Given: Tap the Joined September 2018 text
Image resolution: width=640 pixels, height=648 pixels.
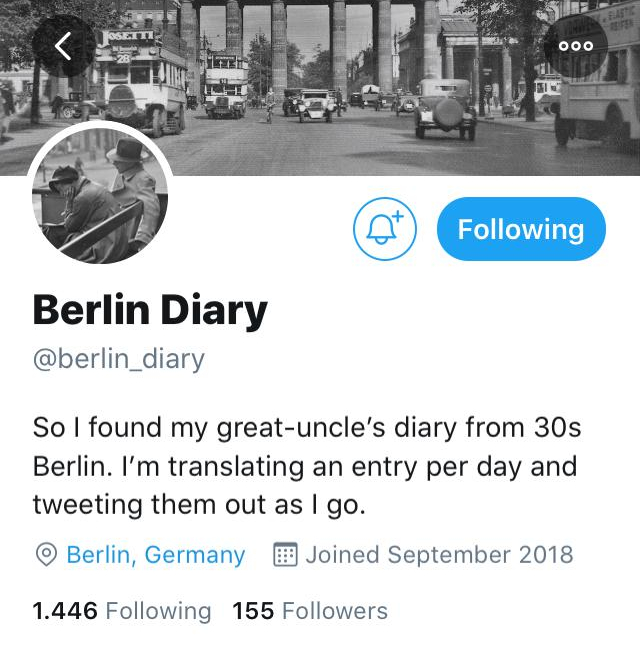Looking at the screenshot, I should point(439,555).
